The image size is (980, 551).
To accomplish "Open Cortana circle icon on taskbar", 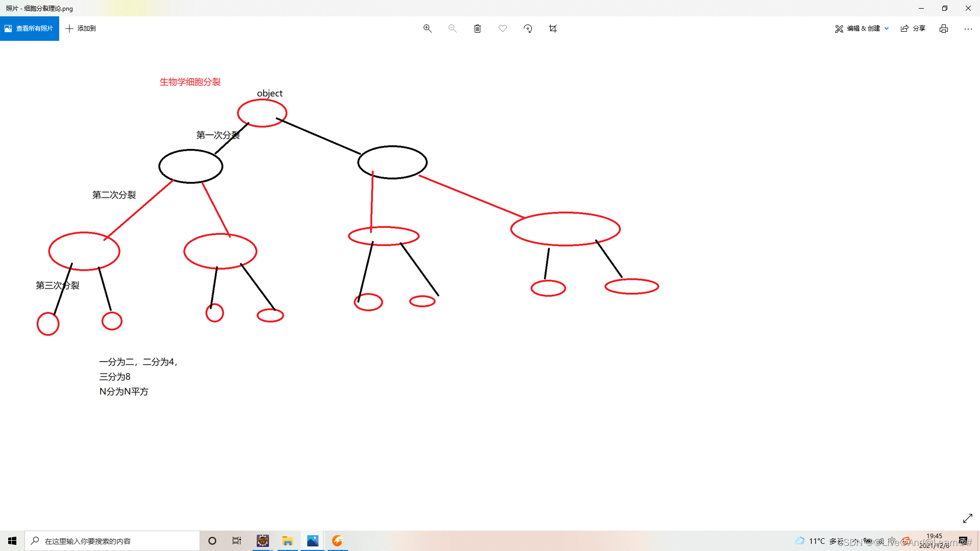I will [212, 541].
